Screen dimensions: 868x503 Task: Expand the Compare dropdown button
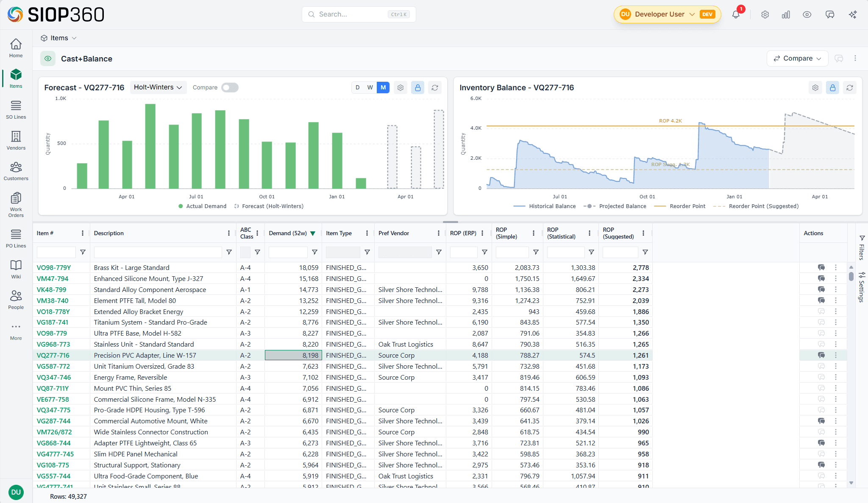[797, 58]
